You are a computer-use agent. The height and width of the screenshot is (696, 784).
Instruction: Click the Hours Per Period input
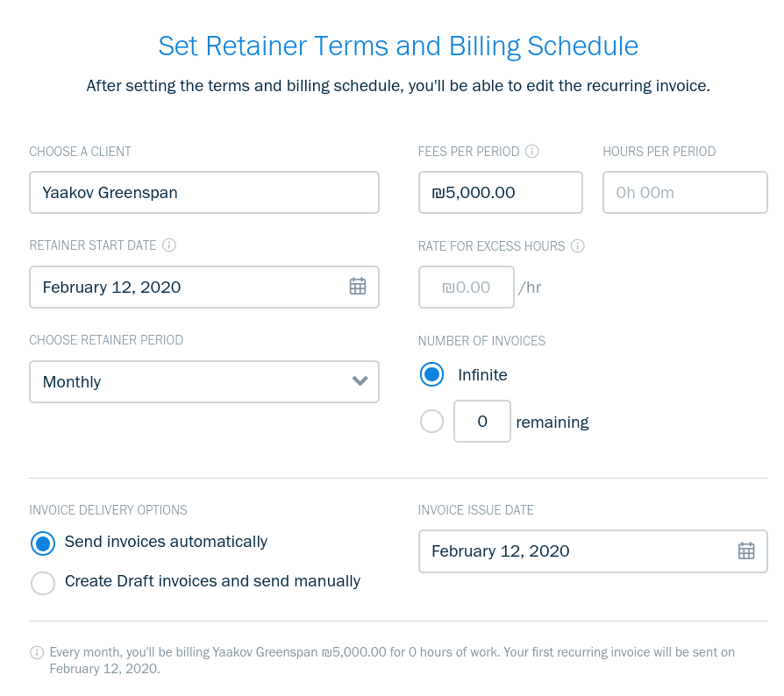tap(685, 193)
